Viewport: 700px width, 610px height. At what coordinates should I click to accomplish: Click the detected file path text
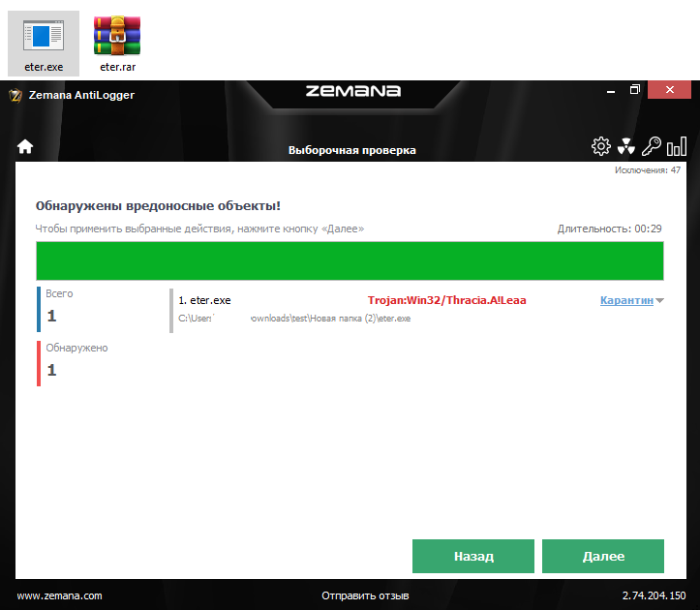click(x=294, y=319)
